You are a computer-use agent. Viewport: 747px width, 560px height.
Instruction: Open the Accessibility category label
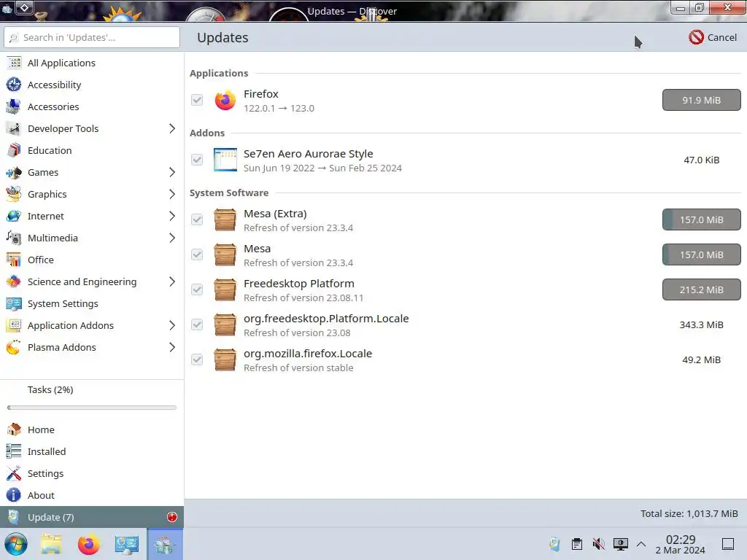tap(54, 85)
